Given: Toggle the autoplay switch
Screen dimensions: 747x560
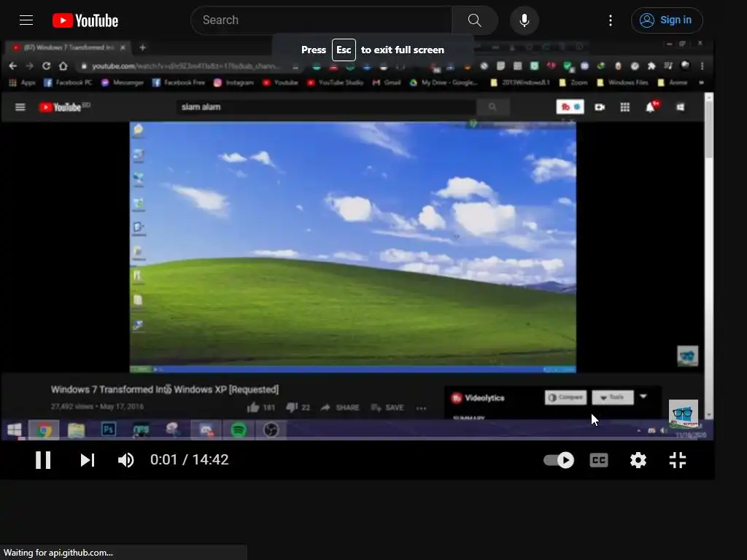Looking at the screenshot, I should tap(559, 460).
